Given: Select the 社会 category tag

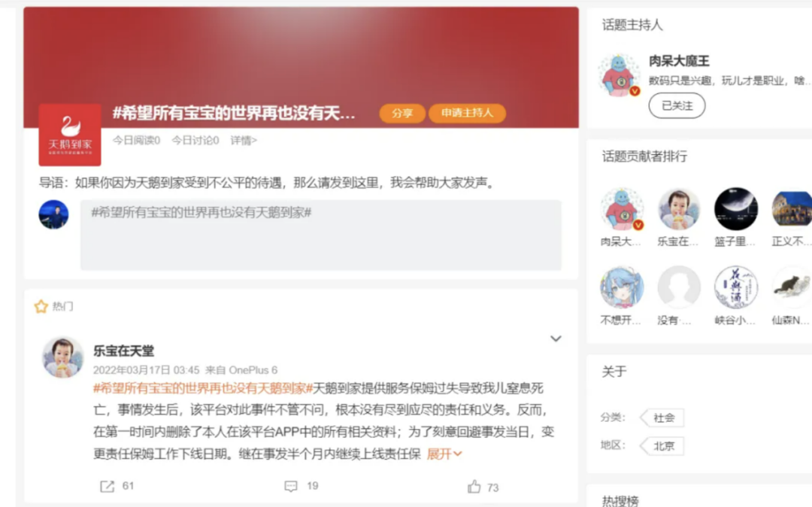Looking at the screenshot, I should pos(663,417).
